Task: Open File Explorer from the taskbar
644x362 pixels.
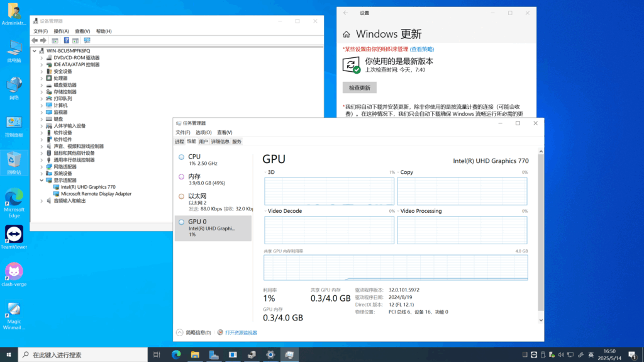Action: (195, 354)
